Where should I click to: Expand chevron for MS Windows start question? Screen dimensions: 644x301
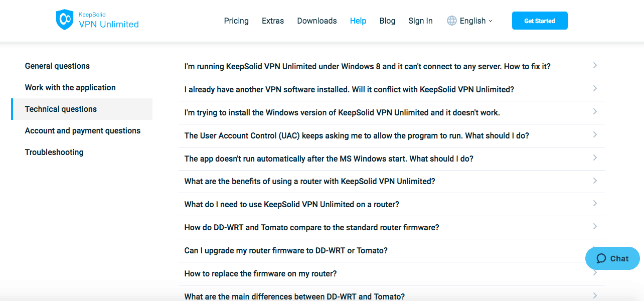595,158
